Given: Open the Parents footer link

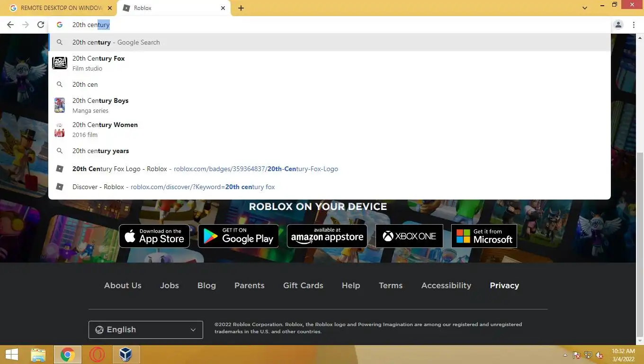Looking at the screenshot, I should pos(250,285).
